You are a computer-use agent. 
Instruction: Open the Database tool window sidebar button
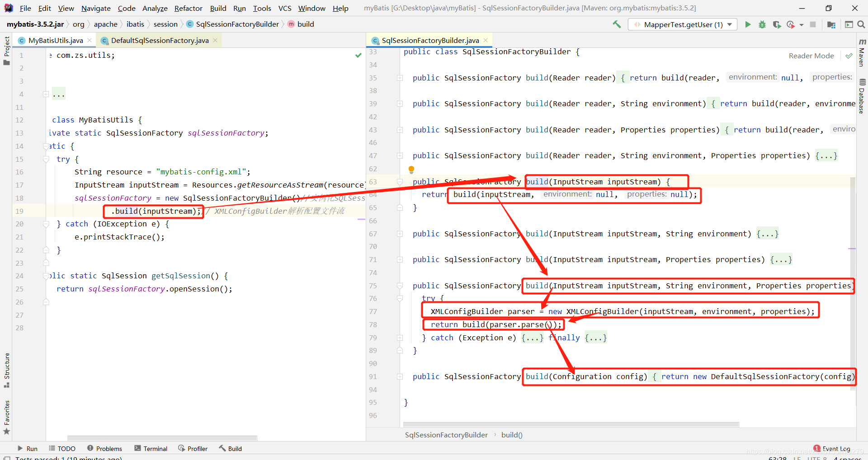tap(862, 96)
